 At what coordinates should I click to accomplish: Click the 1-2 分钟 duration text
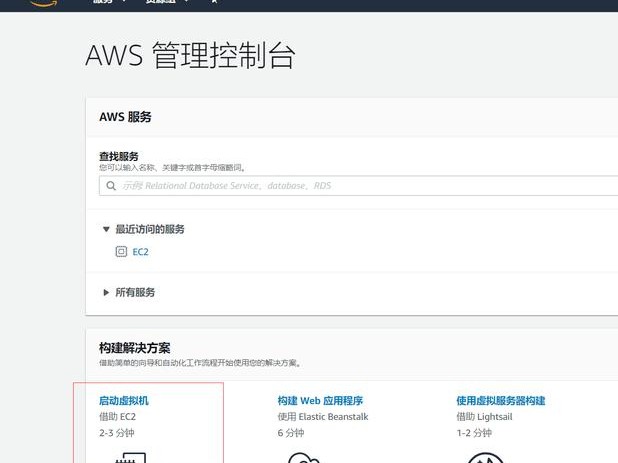click(474, 433)
